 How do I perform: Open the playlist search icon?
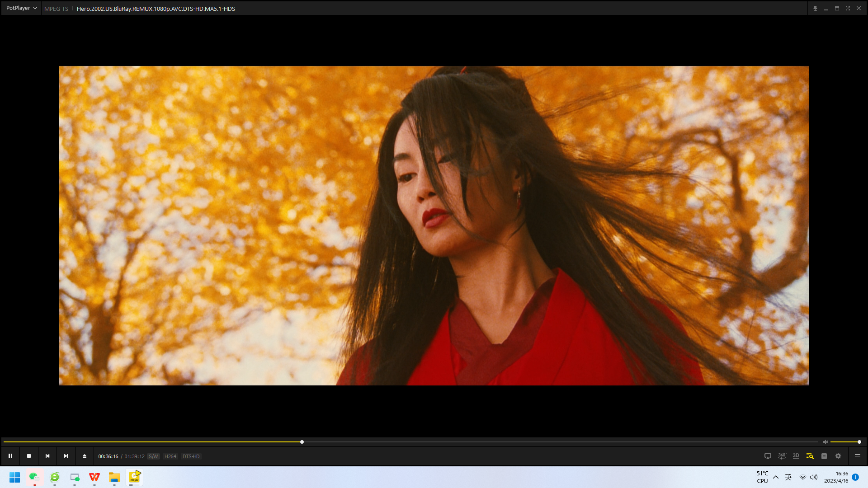[x=810, y=456]
